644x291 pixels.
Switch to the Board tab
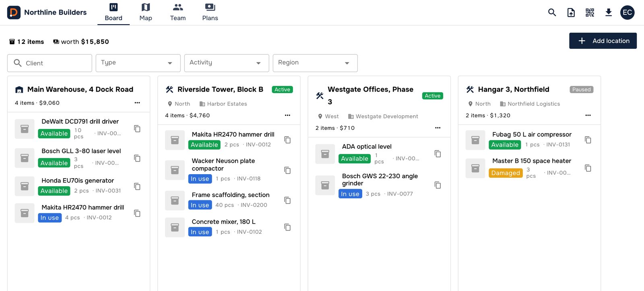pos(114,12)
